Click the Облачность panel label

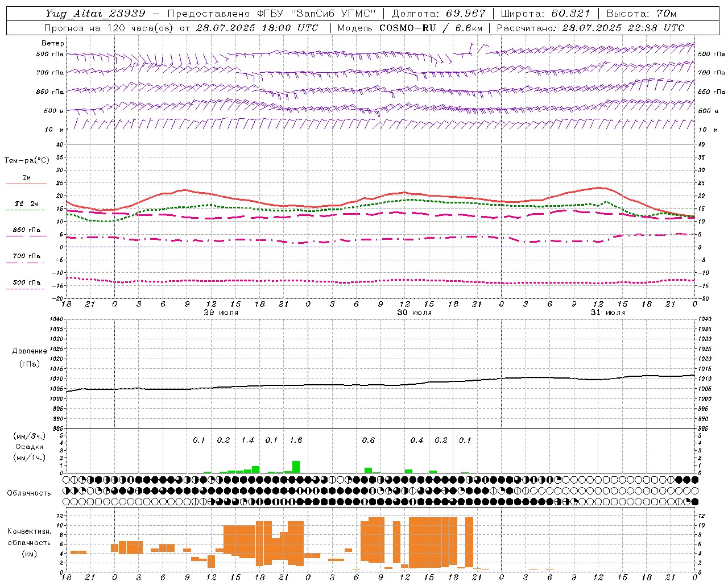click(29, 493)
